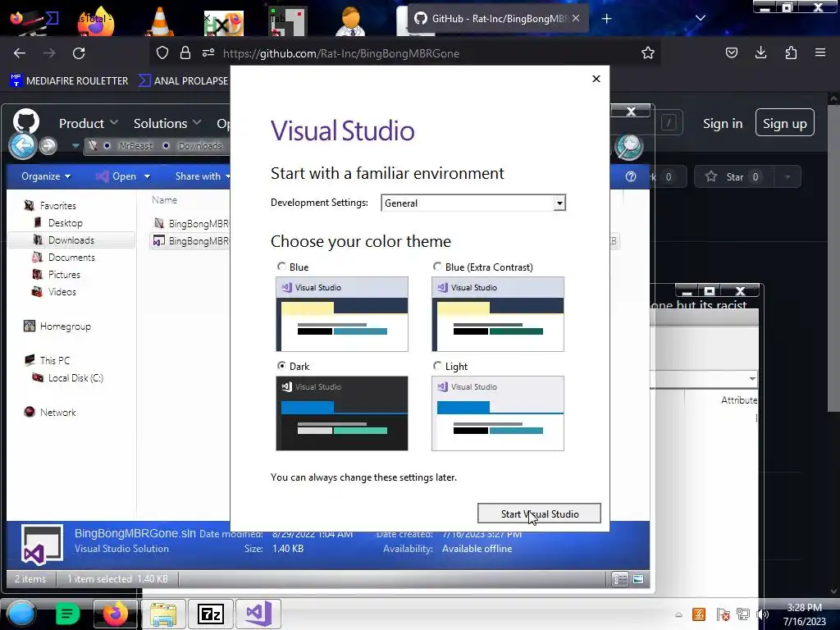Open the Firefox extensions menu

791,52
